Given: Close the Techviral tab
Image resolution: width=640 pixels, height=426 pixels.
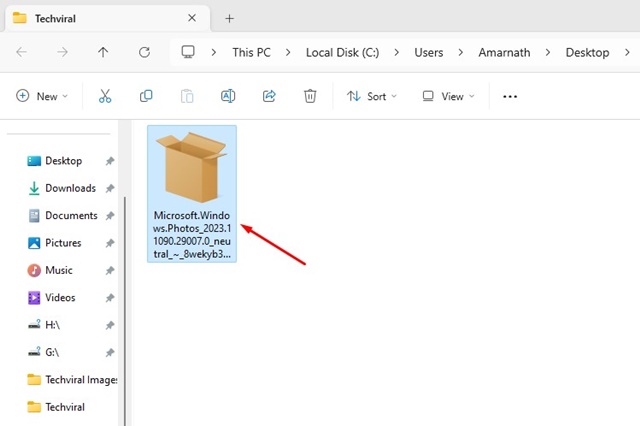Looking at the screenshot, I should (x=190, y=18).
